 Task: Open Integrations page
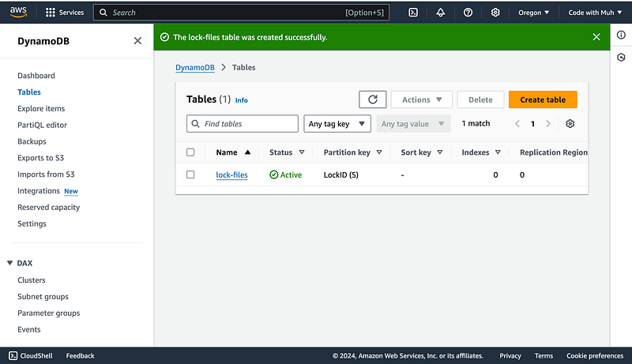(x=39, y=191)
